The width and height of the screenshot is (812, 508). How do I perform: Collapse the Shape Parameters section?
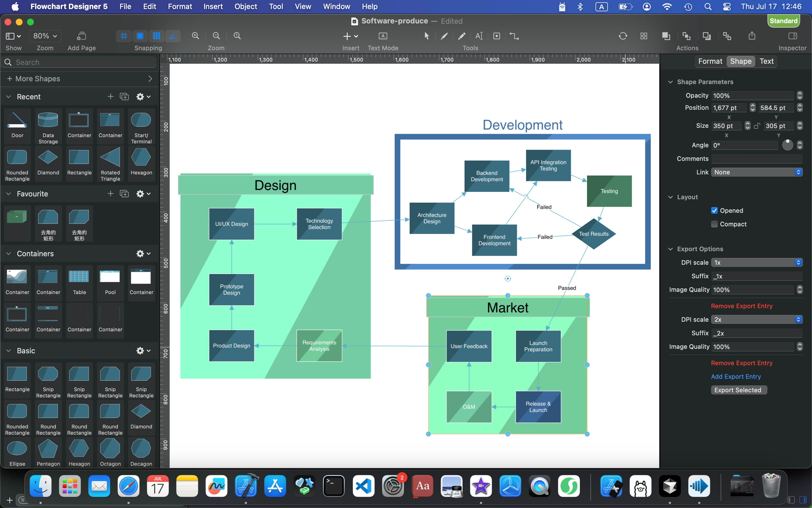click(670, 82)
